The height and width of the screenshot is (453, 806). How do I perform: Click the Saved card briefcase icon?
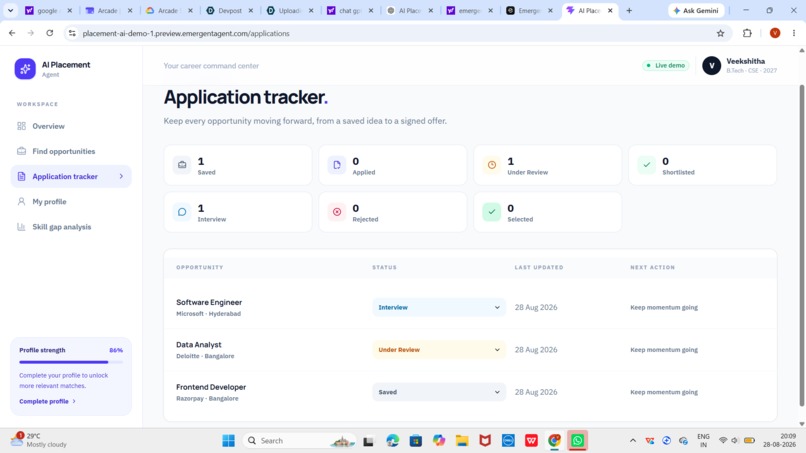pos(182,165)
